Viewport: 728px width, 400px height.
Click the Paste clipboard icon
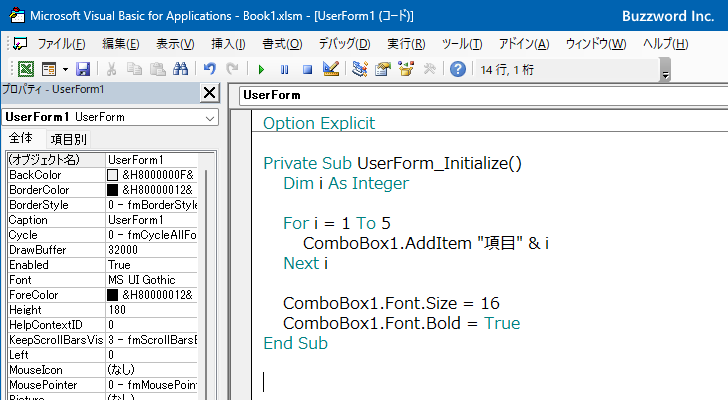coord(158,69)
